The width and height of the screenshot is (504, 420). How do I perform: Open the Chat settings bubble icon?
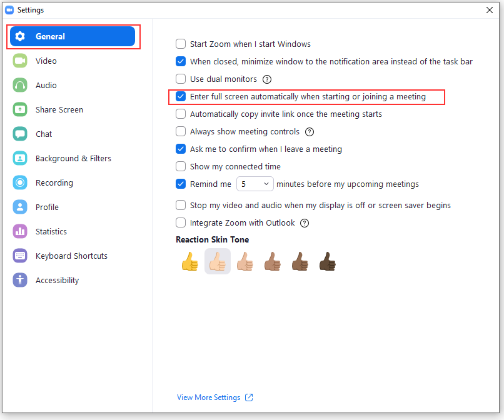point(20,134)
